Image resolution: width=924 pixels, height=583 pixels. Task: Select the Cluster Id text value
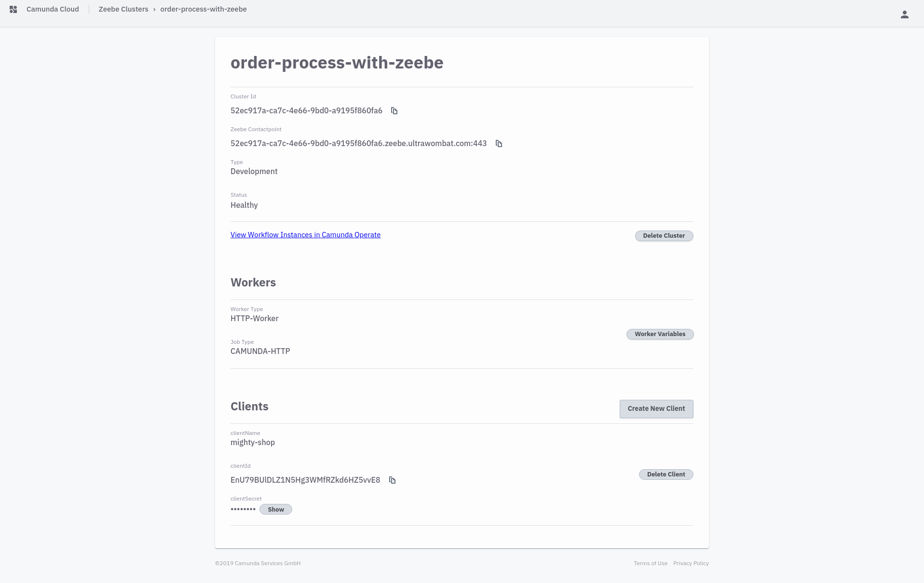tap(306, 110)
